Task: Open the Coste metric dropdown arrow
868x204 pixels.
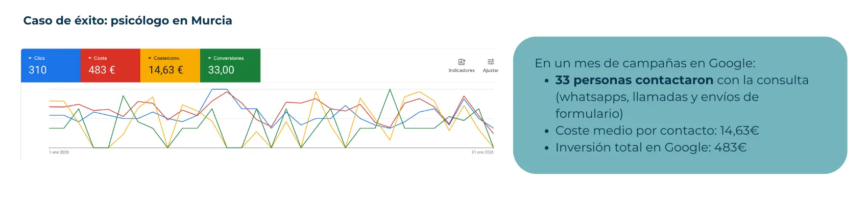Action: (x=90, y=58)
